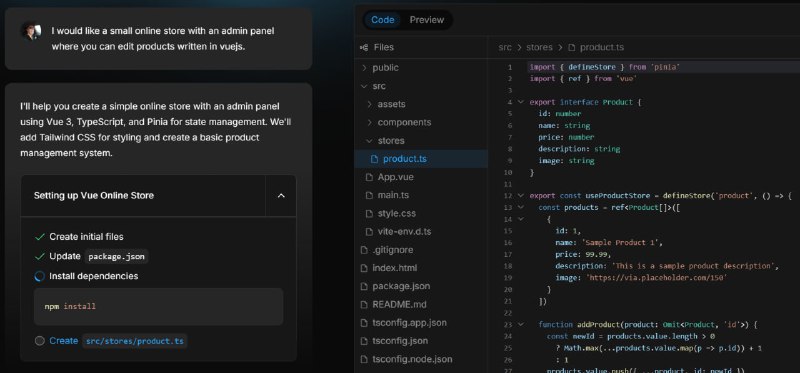Click the Create initial files checkmark
The image size is (800, 373).
[x=40, y=237]
